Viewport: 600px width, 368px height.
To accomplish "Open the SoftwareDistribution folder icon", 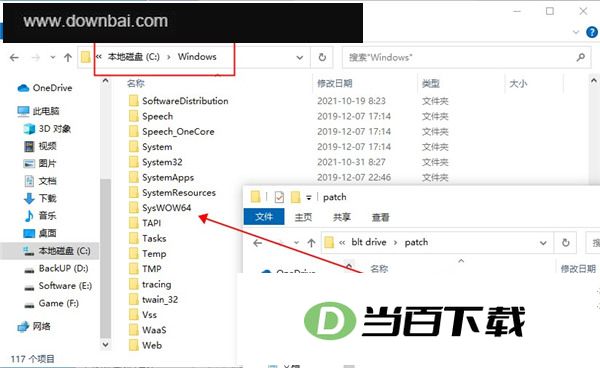I will click(134, 101).
